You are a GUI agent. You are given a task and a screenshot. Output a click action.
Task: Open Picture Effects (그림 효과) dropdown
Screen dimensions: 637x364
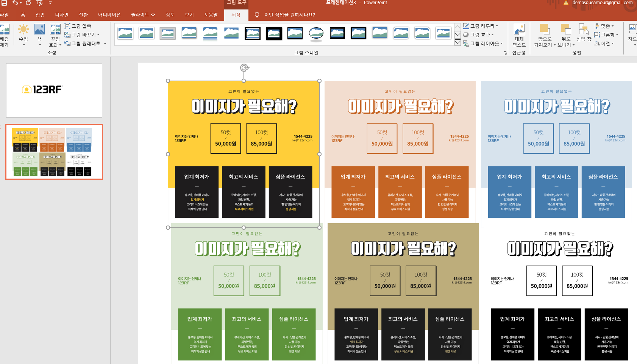tap(478, 35)
